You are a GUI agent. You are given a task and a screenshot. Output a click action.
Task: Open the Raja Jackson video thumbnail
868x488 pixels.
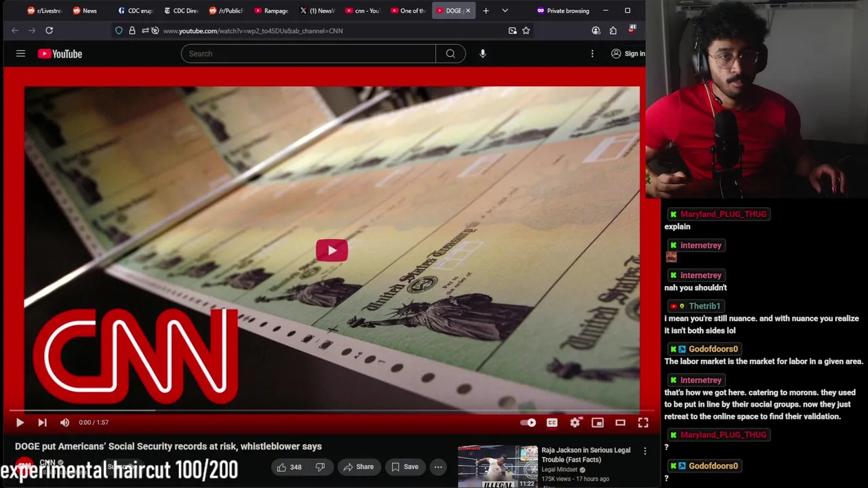click(x=498, y=466)
